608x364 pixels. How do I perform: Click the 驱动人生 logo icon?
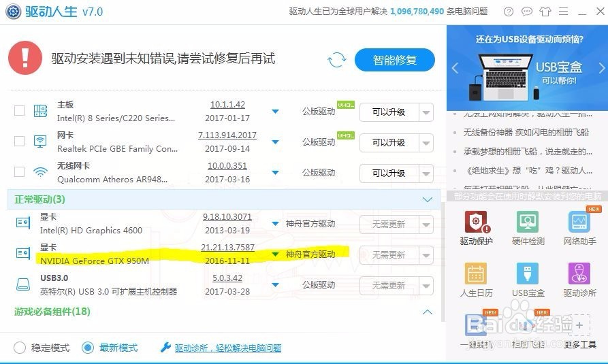pos(13,12)
